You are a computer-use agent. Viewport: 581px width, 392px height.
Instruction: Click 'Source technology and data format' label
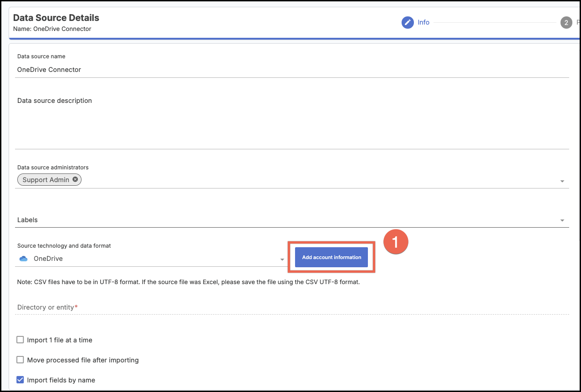pos(64,245)
